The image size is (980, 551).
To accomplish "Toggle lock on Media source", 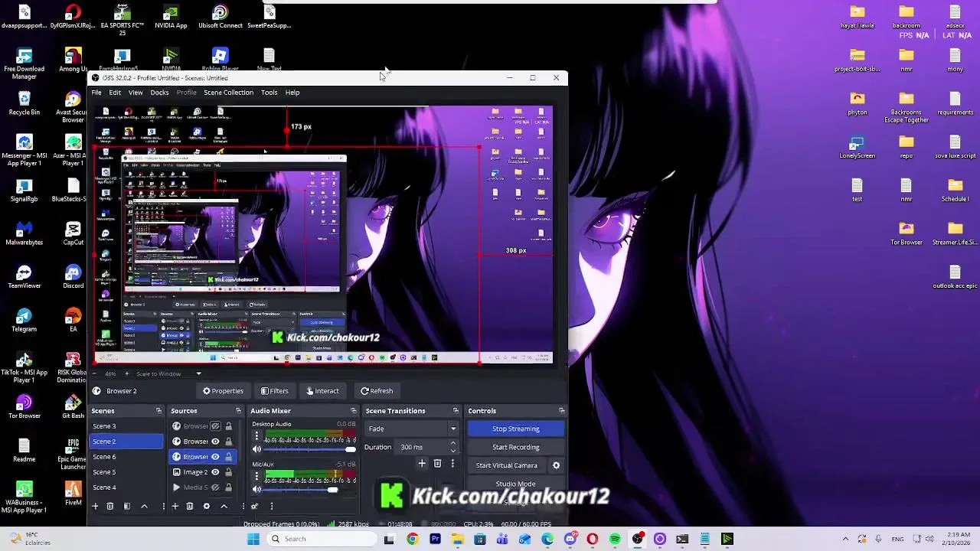I will coord(228,487).
